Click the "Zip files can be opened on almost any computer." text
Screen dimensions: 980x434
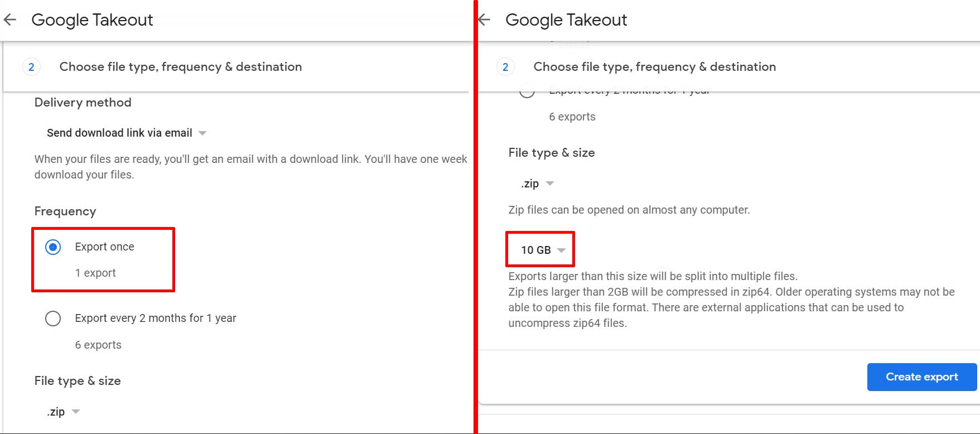point(629,210)
